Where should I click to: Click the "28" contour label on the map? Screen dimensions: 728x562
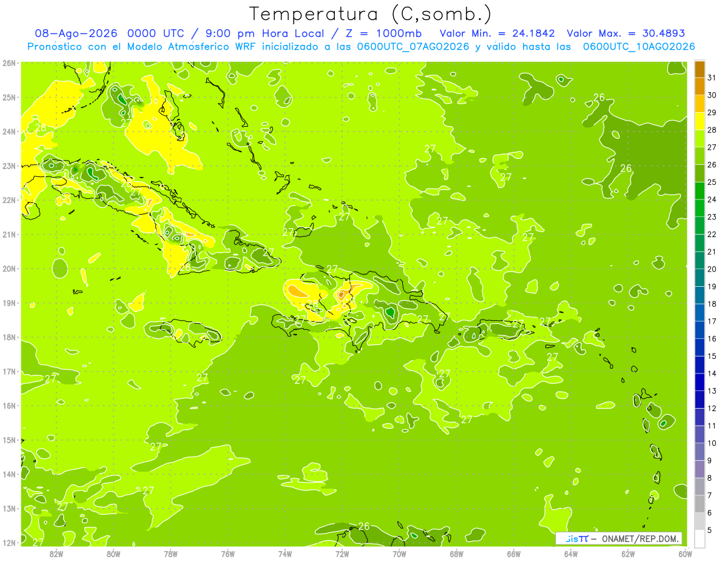[41, 127]
